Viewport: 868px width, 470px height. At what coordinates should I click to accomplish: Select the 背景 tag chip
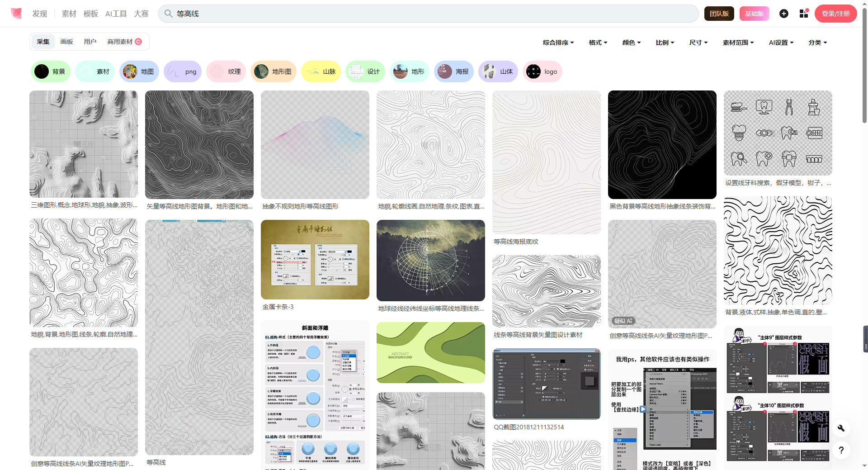click(50, 71)
